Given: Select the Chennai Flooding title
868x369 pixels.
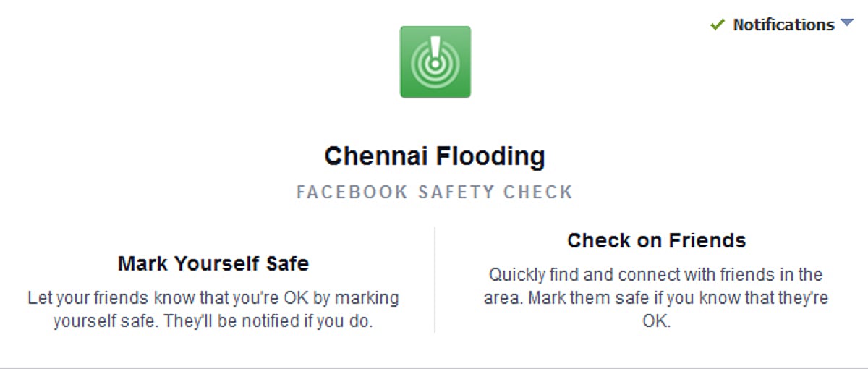Looking at the screenshot, I should pyautogui.click(x=434, y=156).
